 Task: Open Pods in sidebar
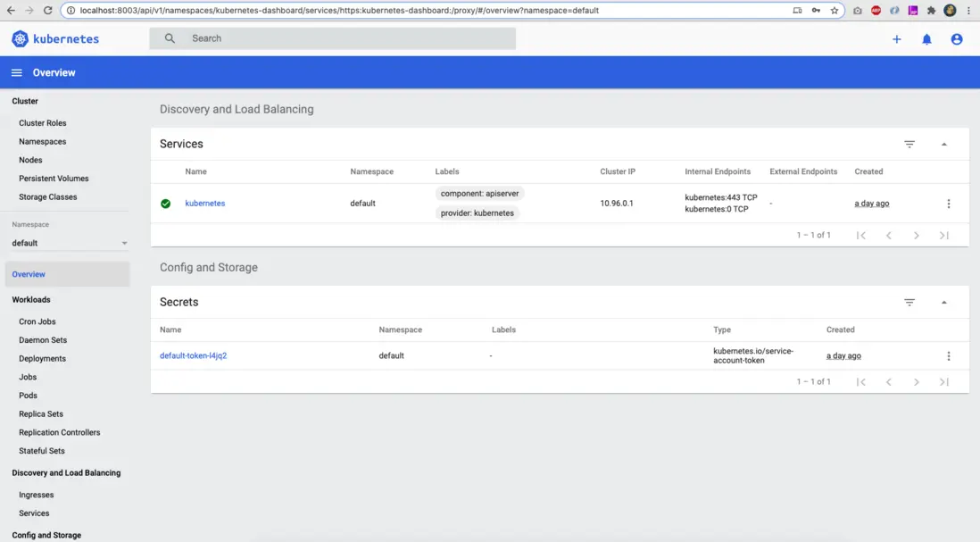pos(29,396)
